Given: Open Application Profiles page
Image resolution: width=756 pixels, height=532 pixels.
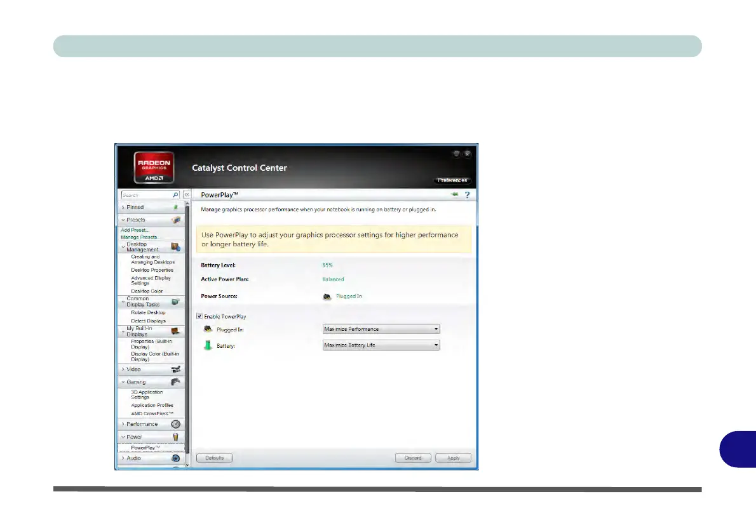Looking at the screenshot, I should click(152, 405).
